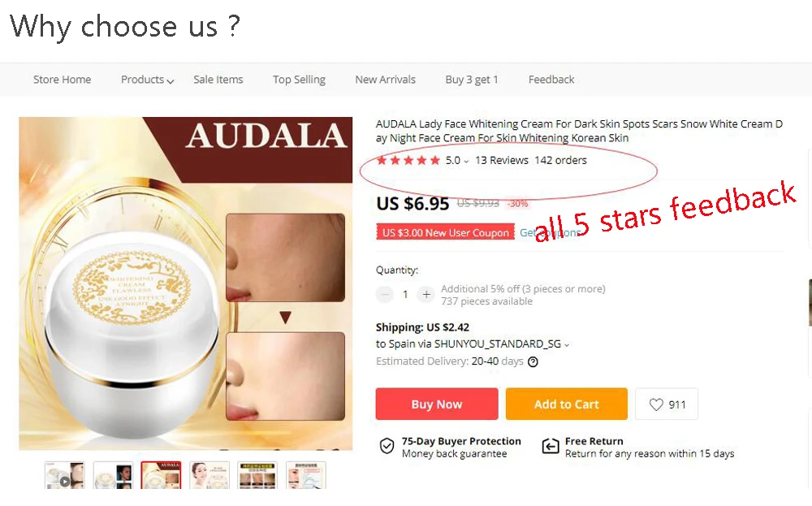Open the Feedback tab

551,80
